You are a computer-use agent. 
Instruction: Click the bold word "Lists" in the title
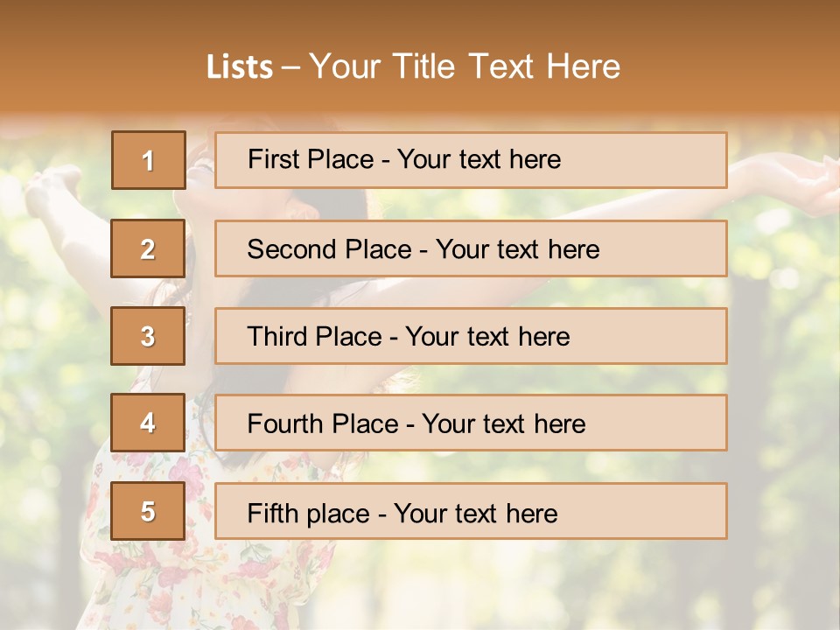[x=239, y=67]
